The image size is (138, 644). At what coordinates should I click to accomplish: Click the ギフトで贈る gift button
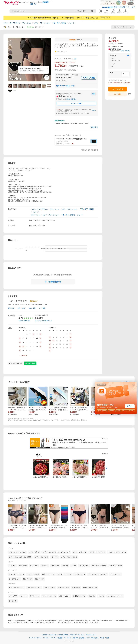[117, 94]
